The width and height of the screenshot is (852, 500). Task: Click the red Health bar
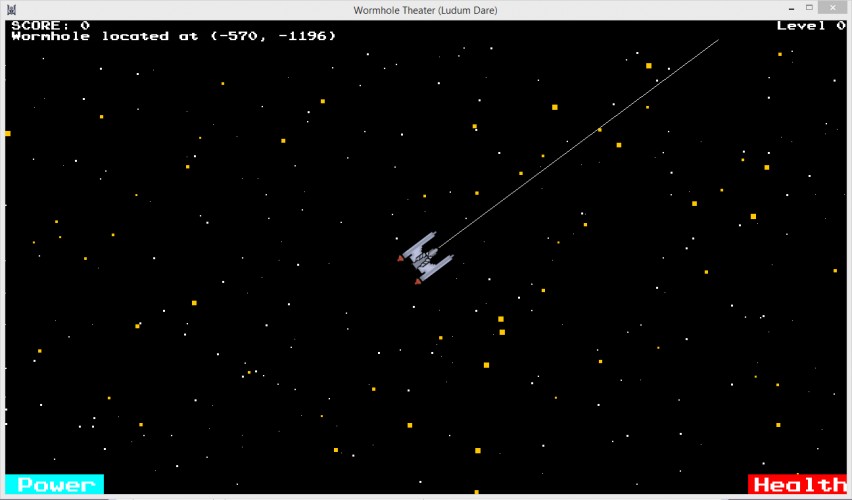pos(797,484)
